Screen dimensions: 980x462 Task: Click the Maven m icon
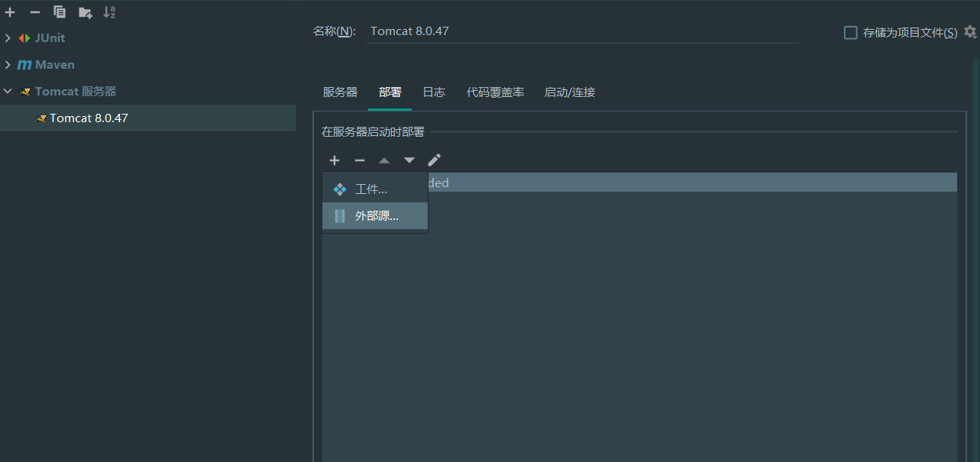point(24,65)
